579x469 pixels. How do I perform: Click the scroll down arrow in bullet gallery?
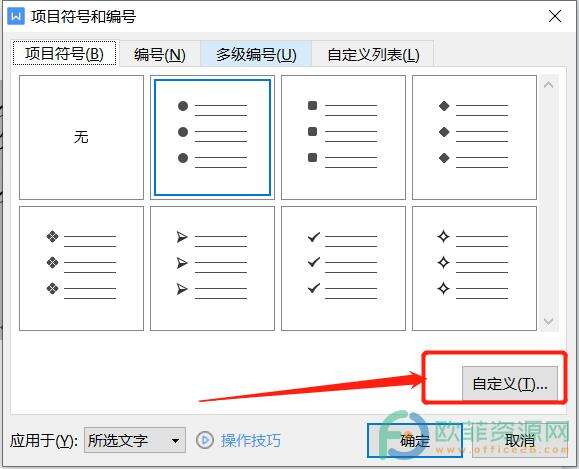549,321
